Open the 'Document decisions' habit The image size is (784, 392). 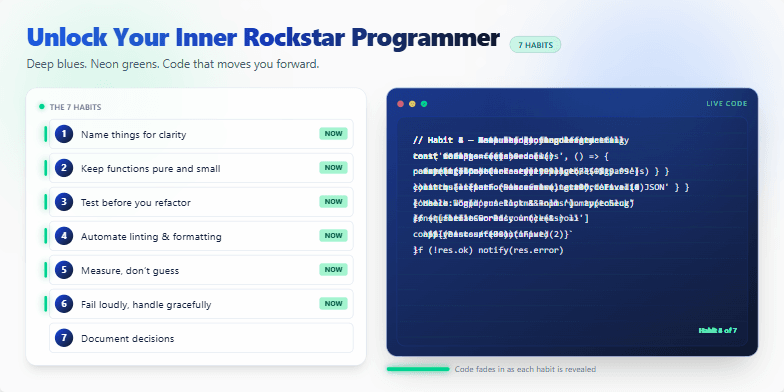202,338
